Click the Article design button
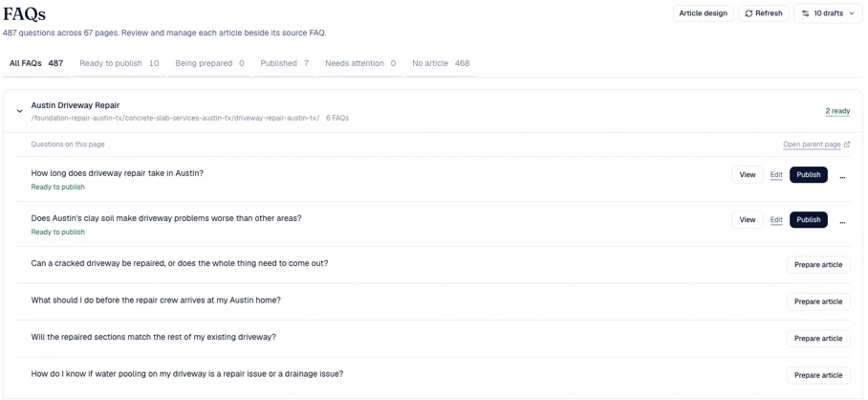 pos(703,13)
